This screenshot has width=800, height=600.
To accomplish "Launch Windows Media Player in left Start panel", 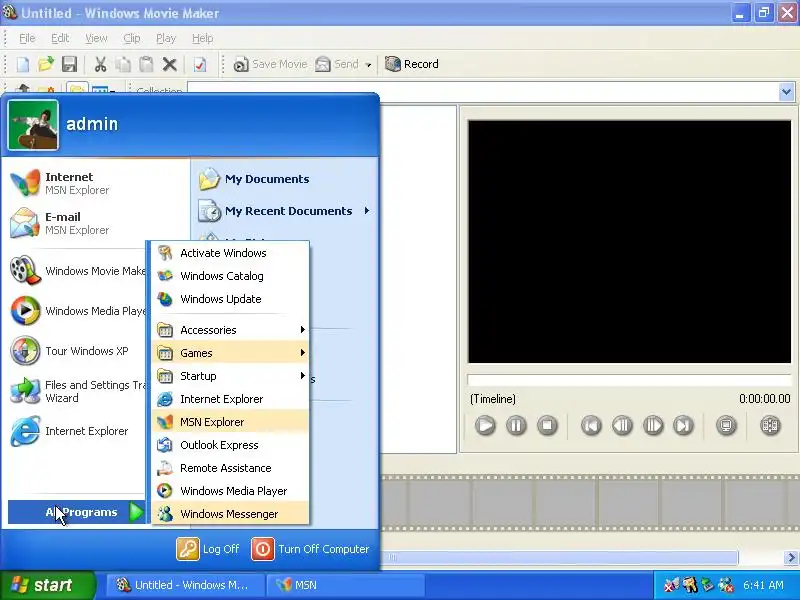I will [x=77, y=311].
